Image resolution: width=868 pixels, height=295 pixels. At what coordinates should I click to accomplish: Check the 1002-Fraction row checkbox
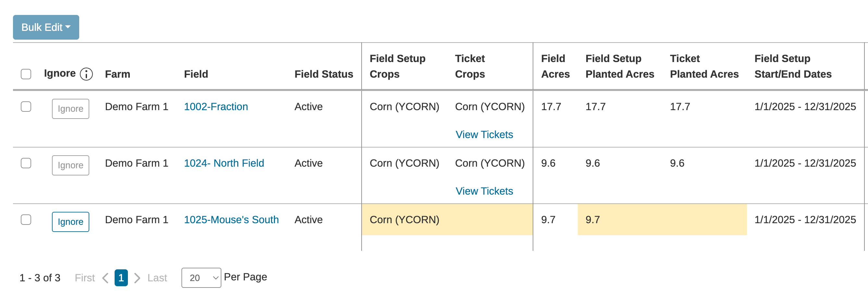coord(26,107)
